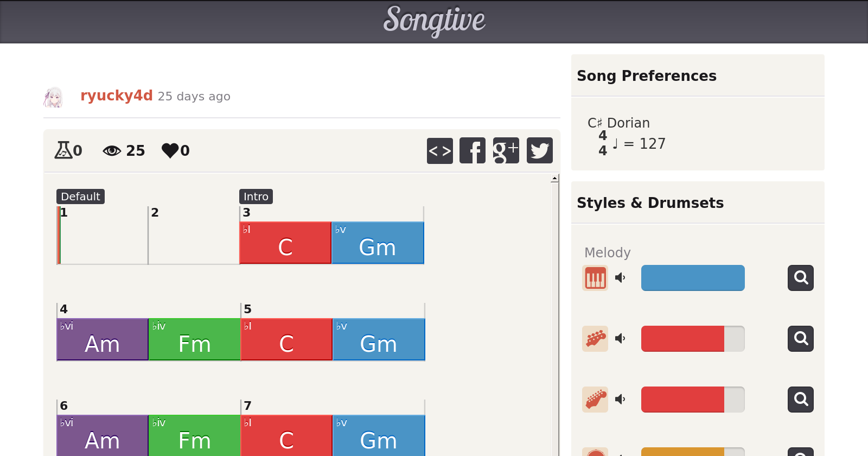Screen dimensions: 868x456
Task: Click the flask remix count icon
Action: pos(63,150)
